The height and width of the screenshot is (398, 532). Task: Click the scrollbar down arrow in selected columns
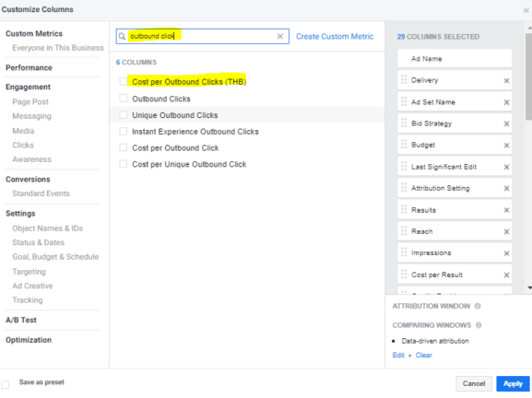[529, 287]
